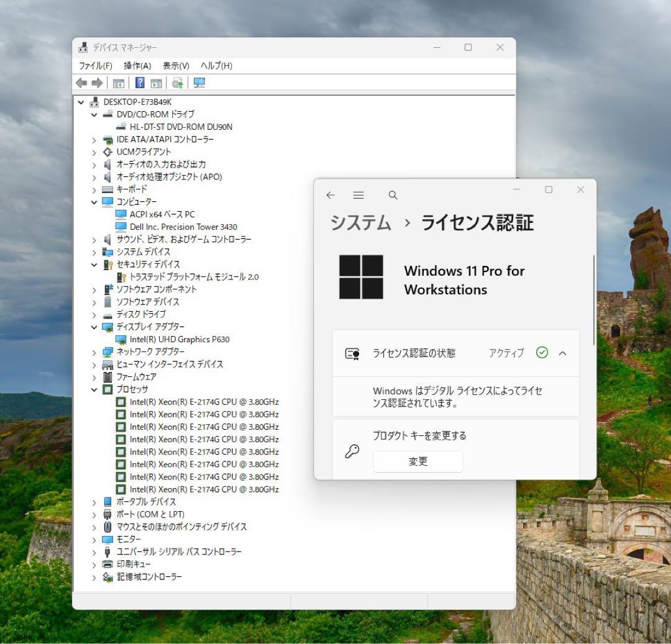The image size is (671, 644).
Task: Click the mouse icon beside マウスとそのほかのポインティング デバイス
Action: click(x=107, y=527)
